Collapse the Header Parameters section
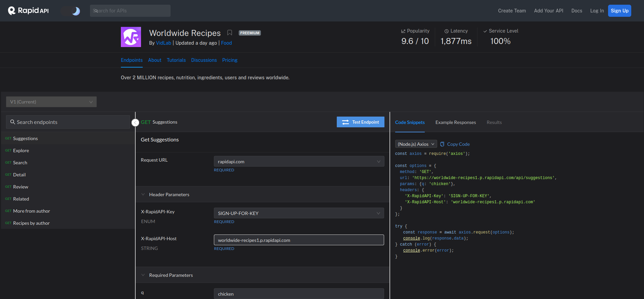The image size is (644, 299). point(143,195)
